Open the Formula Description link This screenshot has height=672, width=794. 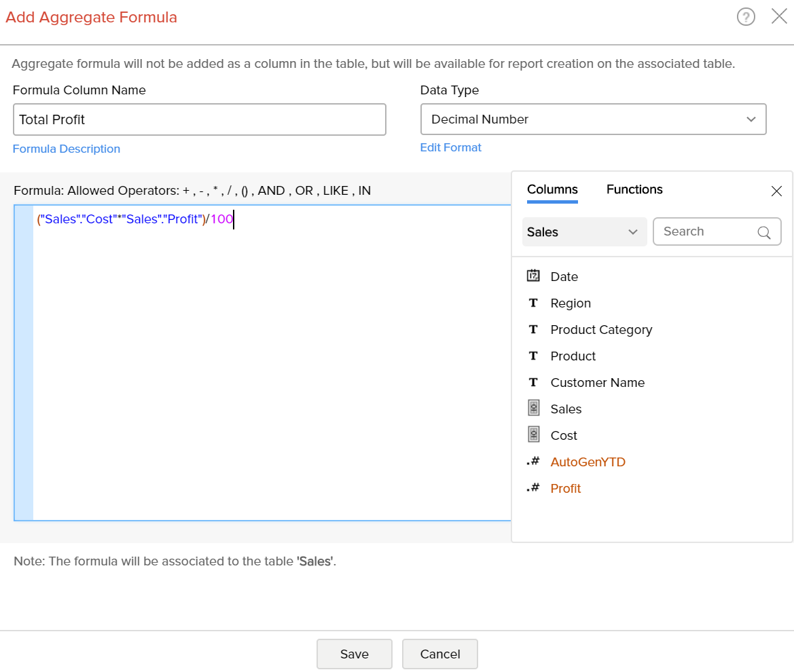point(67,149)
